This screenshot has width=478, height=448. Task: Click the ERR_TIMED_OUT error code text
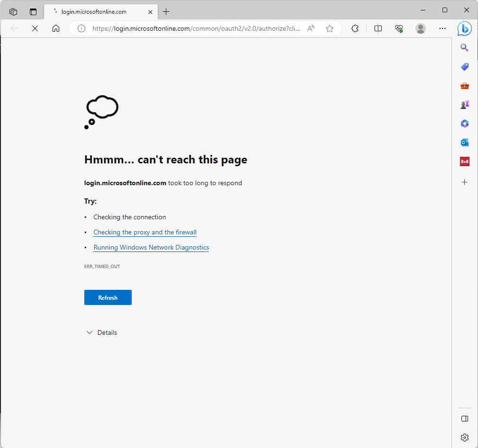[102, 266]
